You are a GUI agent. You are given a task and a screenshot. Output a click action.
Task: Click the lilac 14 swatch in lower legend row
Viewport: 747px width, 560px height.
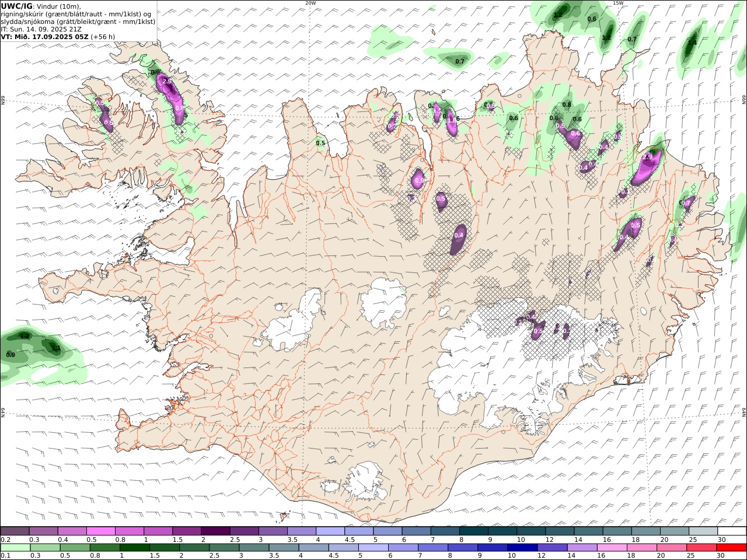pyautogui.click(x=581, y=548)
